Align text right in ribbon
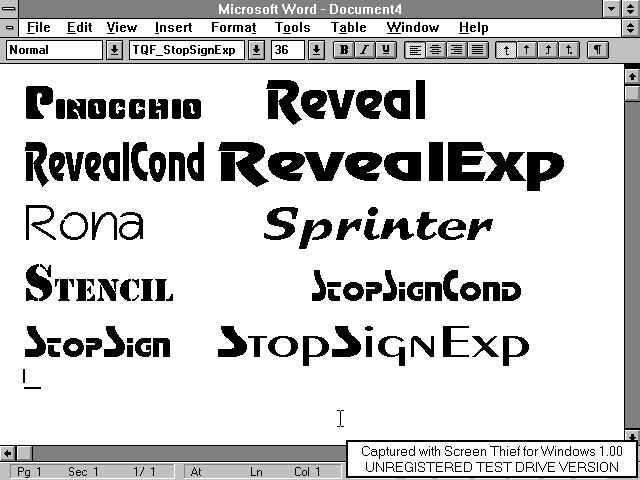This screenshot has width=640, height=480. tap(456, 50)
